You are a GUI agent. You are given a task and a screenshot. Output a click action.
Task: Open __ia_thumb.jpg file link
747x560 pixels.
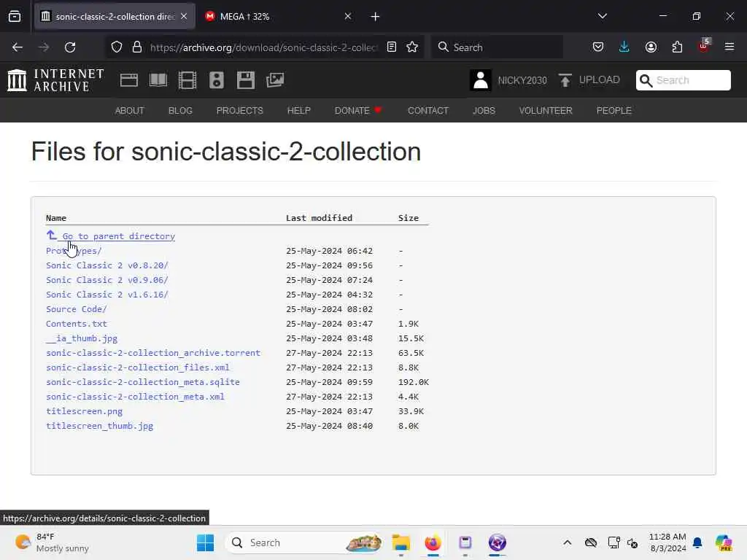point(82,338)
